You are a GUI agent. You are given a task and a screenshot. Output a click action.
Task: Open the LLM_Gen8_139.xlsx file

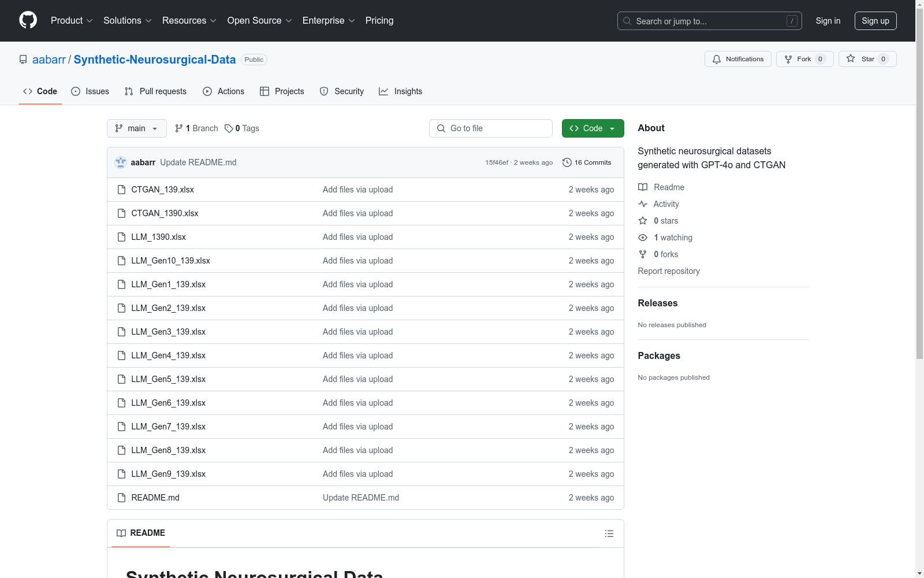coord(168,450)
